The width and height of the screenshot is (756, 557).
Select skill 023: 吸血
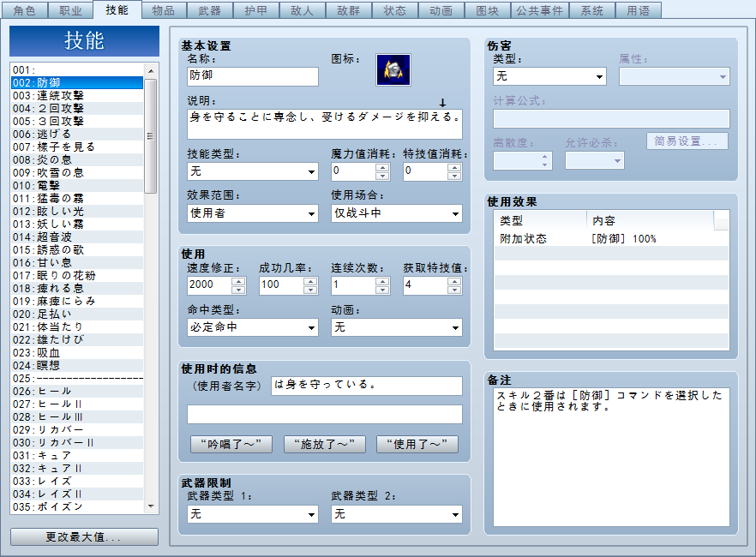coord(77,353)
